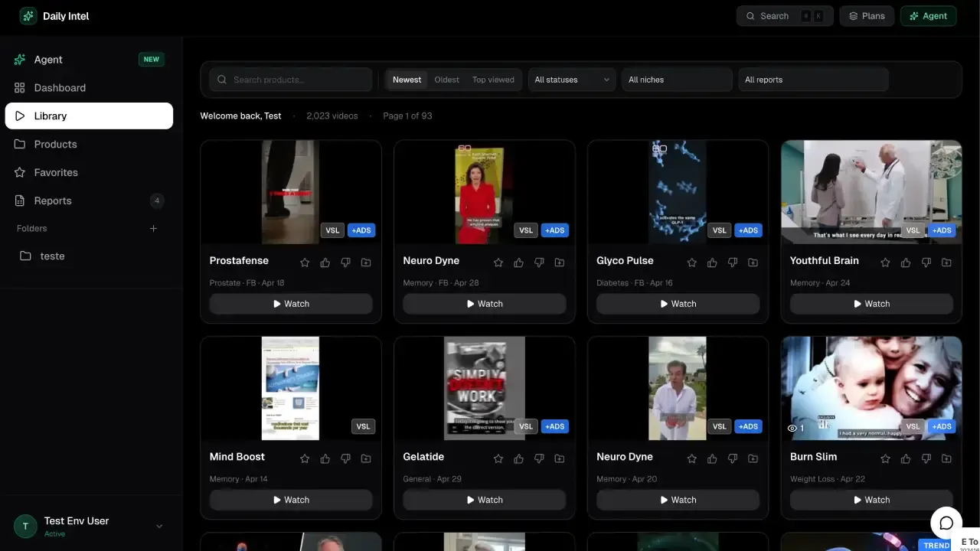This screenshot has height=551, width=980.
Task: Open the Youthful Brain thumbnail
Action: click(x=871, y=192)
